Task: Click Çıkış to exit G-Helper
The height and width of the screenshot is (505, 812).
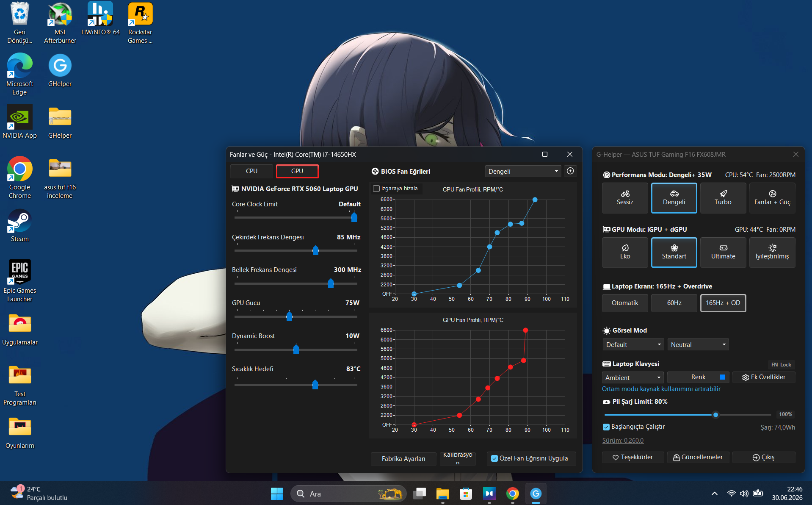Action: (764, 457)
